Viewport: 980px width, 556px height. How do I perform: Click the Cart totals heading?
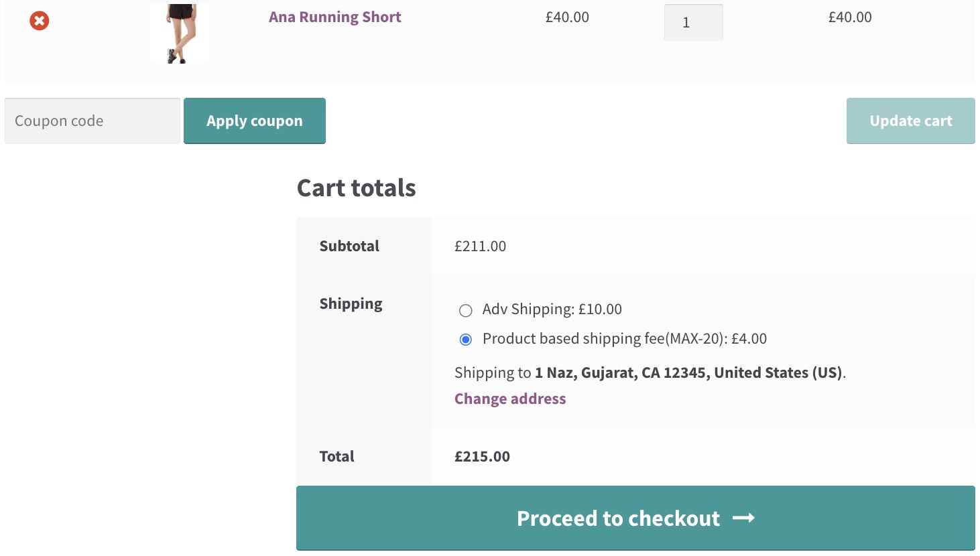point(356,188)
